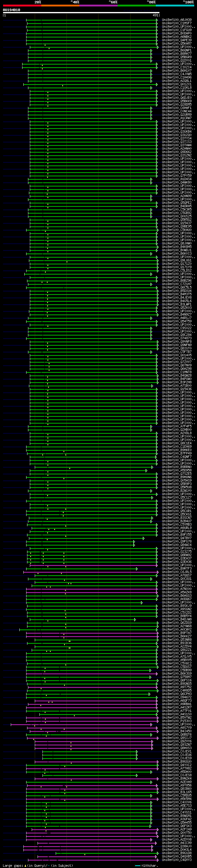Select the UniRef100_C6HAF1 label
Viewport: 197px width, 868px height.
tap(177, 108)
